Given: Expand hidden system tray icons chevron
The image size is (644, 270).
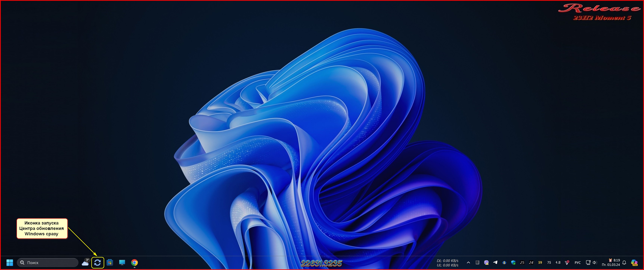Looking at the screenshot, I should point(468,263).
